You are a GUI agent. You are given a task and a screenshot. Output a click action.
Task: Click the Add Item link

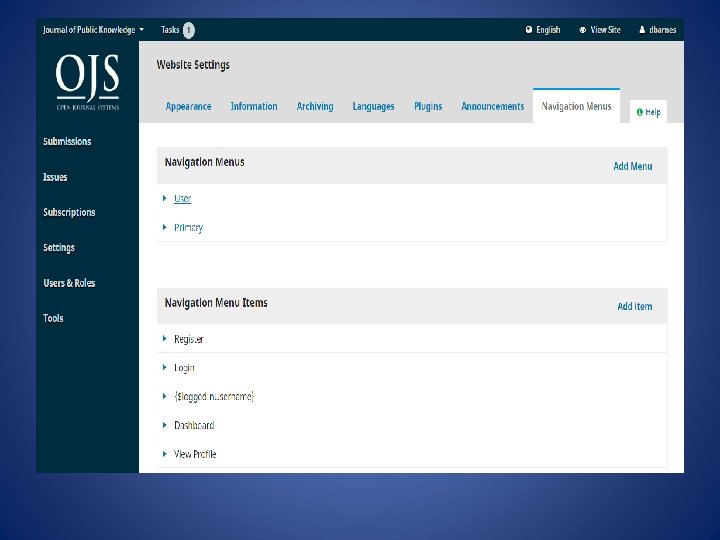pyautogui.click(x=635, y=306)
